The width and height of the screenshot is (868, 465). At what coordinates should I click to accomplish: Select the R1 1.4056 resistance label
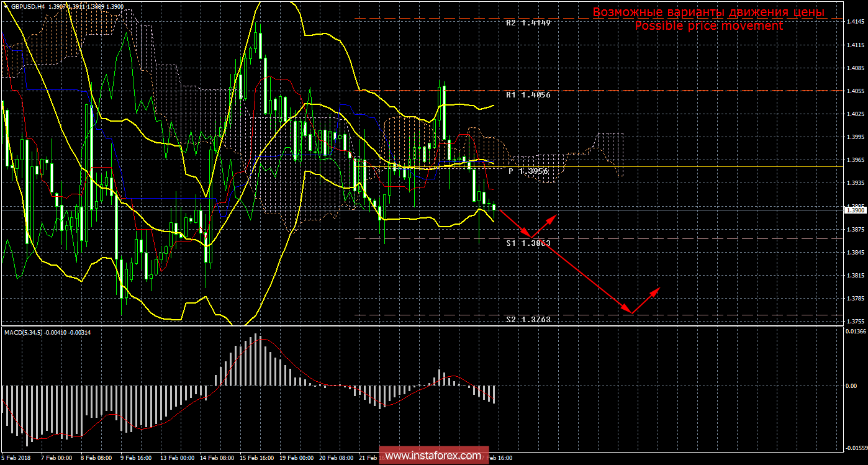(528, 95)
